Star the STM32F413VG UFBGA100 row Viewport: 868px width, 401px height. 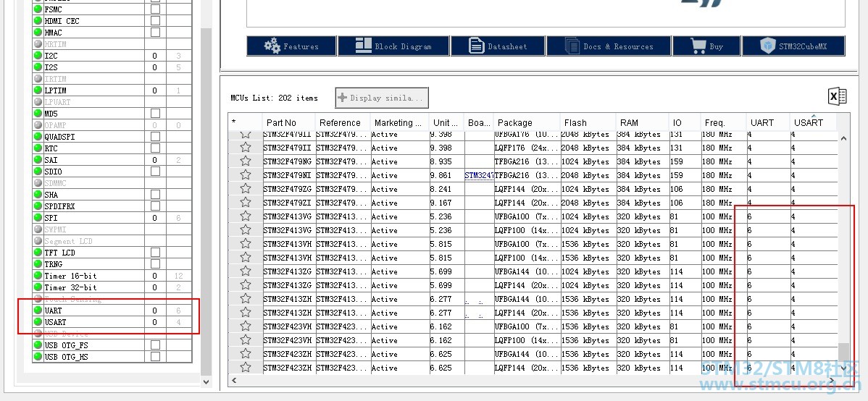pyautogui.click(x=246, y=216)
